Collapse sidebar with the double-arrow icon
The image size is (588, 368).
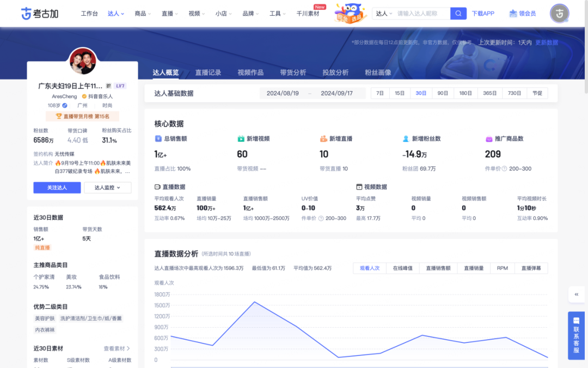pos(576,294)
